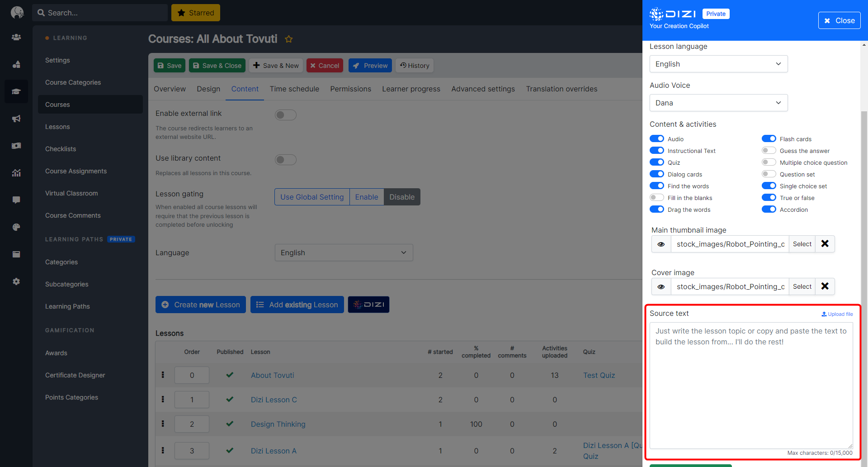868x467 pixels.
Task: Select Use Global Setting for gating
Action: tap(312, 197)
